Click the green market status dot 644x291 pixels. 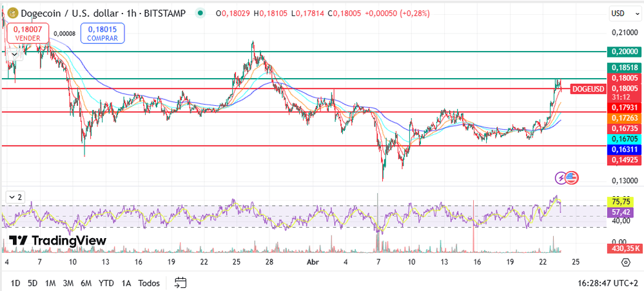200,13
